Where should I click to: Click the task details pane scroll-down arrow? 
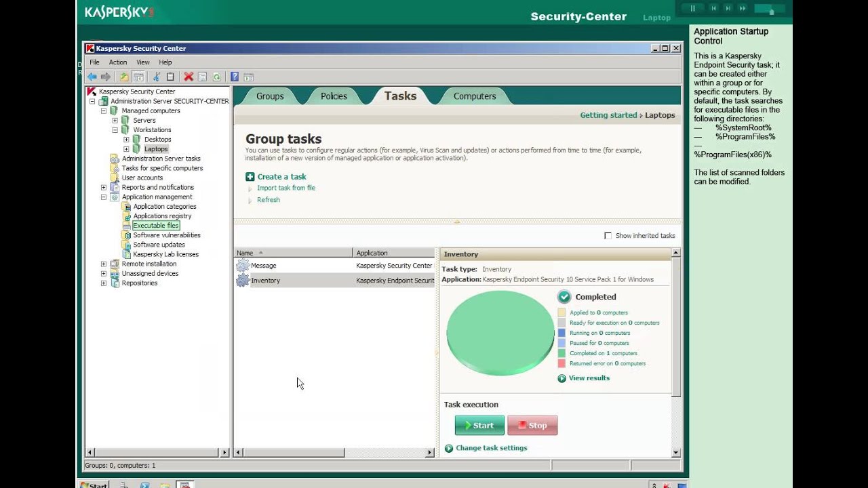click(x=676, y=452)
